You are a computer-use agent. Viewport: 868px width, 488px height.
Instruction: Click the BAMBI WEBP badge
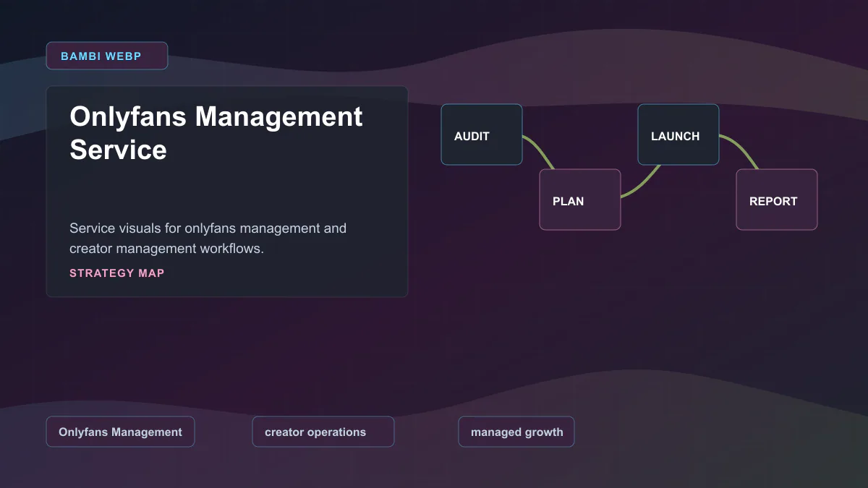(107, 56)
